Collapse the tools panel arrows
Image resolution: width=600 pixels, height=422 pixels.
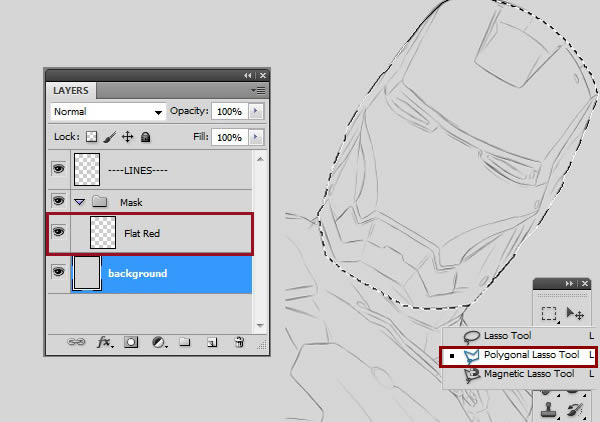(x=569, y=284)
